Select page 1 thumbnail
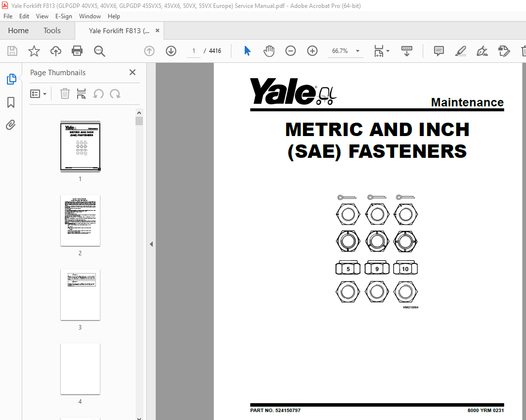 tap(80, 147)
